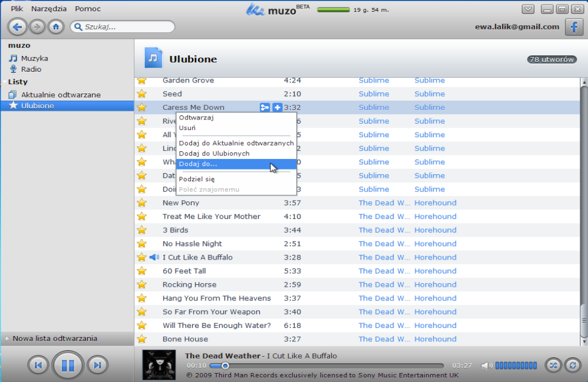
Task: Click the Ulubione playlist header icon
Action: pyautogui.click(x=153, y=58)
